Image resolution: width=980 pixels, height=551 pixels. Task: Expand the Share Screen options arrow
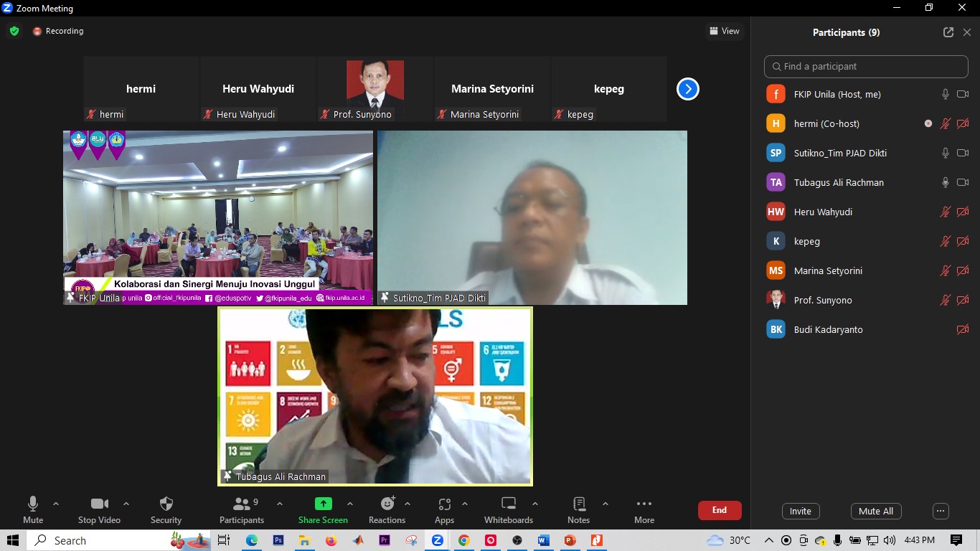tap(350, 504)
